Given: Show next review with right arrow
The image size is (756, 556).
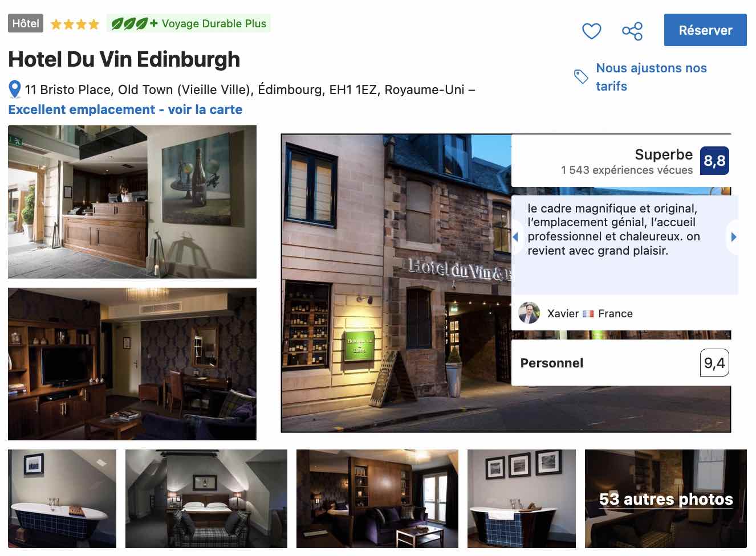Looking at the screenshot, I should coord(734,237).
